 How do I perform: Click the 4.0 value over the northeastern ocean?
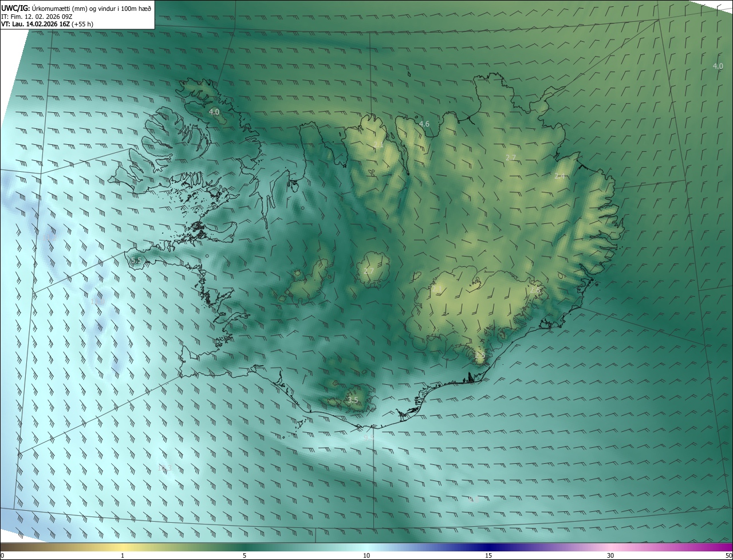pyautogui.click(x=718, y=66)
